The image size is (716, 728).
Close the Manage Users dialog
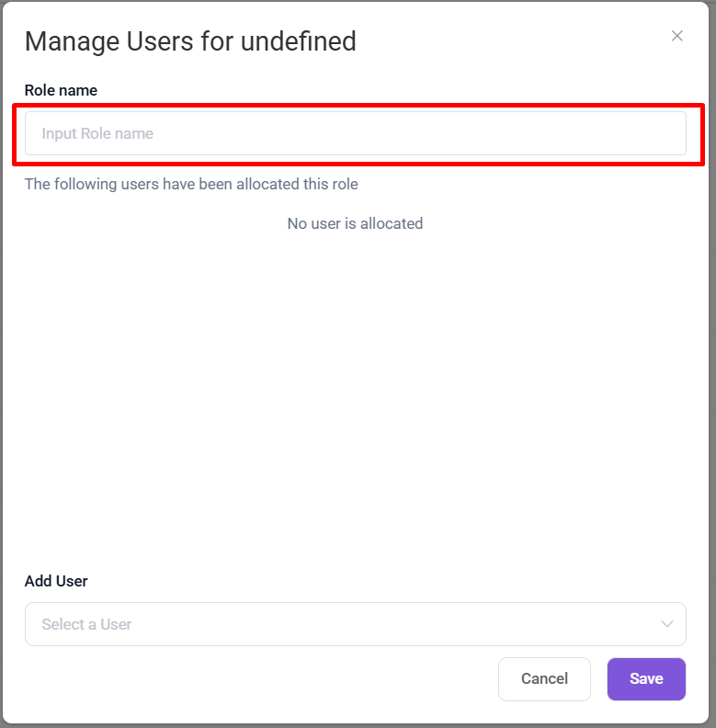(677, 36)
